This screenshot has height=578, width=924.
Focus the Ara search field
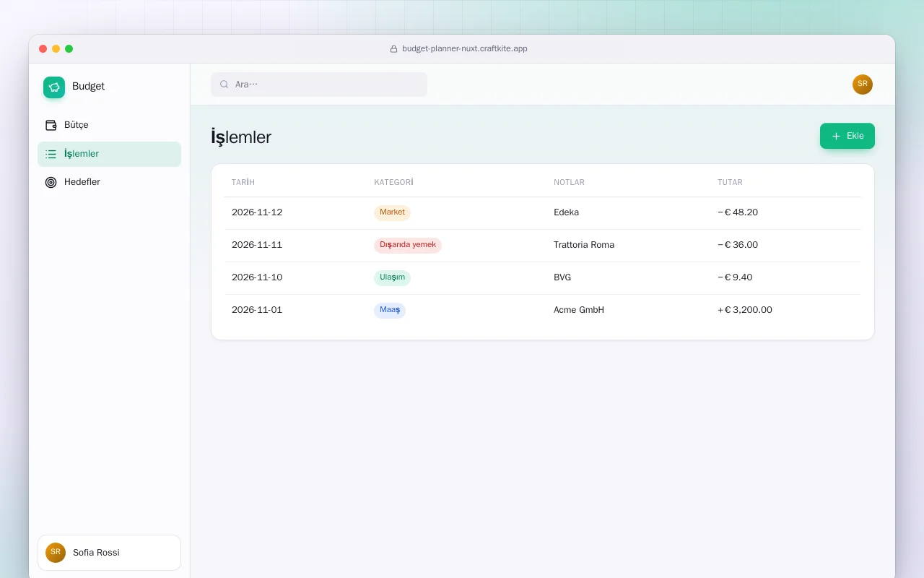click(319, 85)
